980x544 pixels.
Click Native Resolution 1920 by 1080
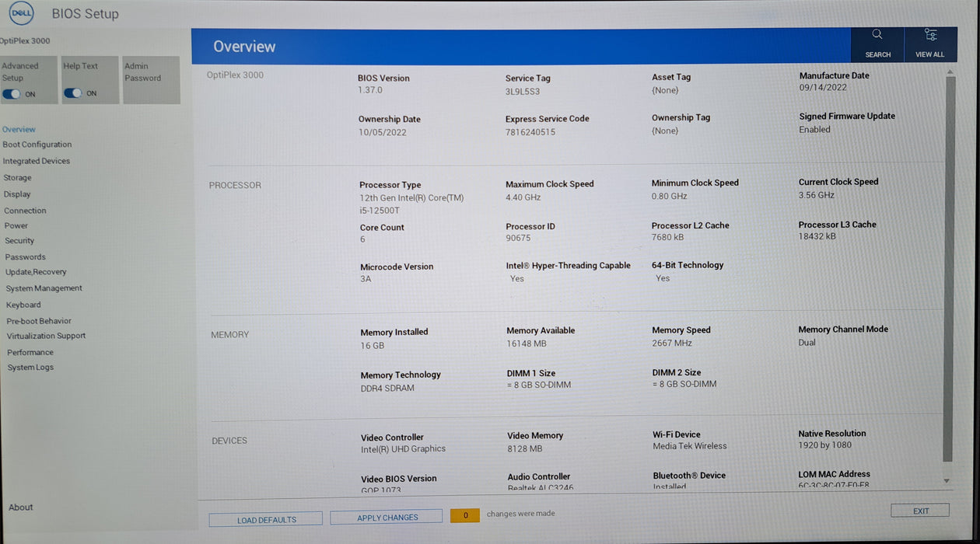pos(824,445)
